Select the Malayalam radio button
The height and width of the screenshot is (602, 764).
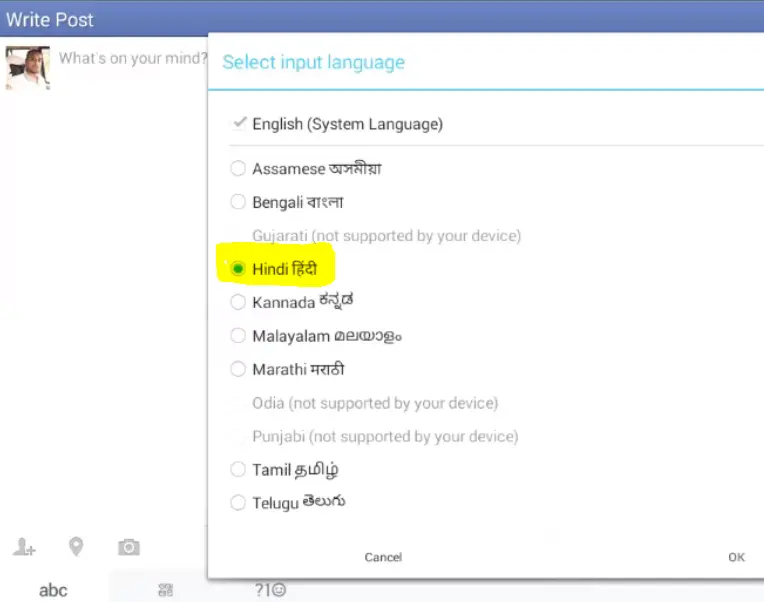click(238, 336)
